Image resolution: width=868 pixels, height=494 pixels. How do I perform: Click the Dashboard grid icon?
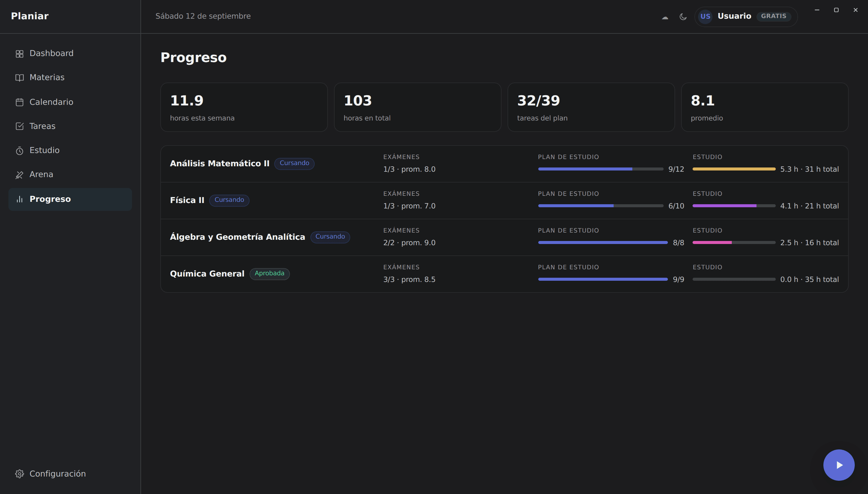coord(19,54)
